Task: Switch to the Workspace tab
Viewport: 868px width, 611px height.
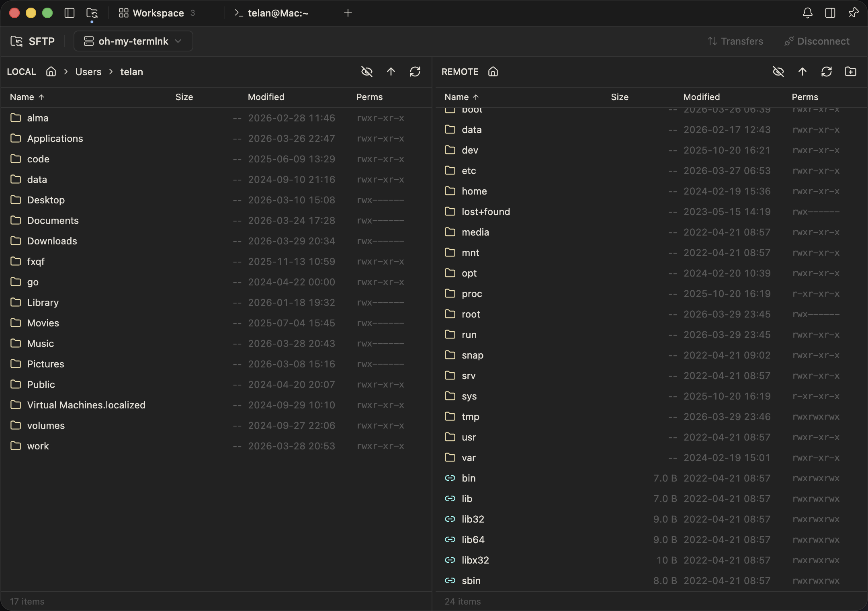Action: (x=158, y=13)
